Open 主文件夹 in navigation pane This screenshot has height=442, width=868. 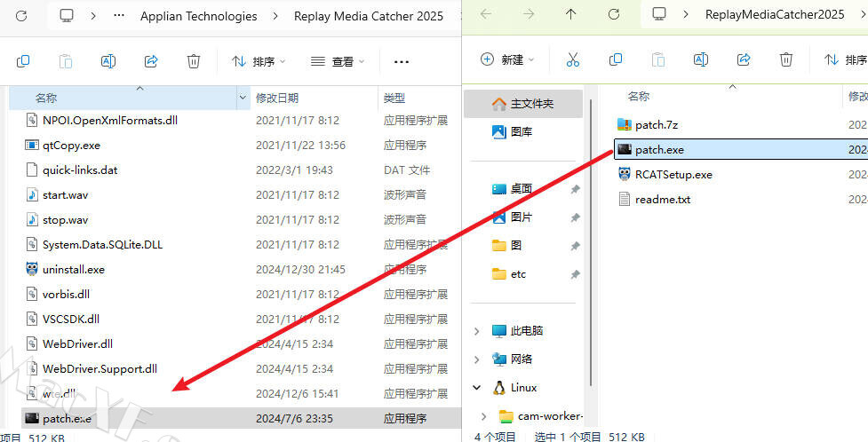[x=523, y=104]
